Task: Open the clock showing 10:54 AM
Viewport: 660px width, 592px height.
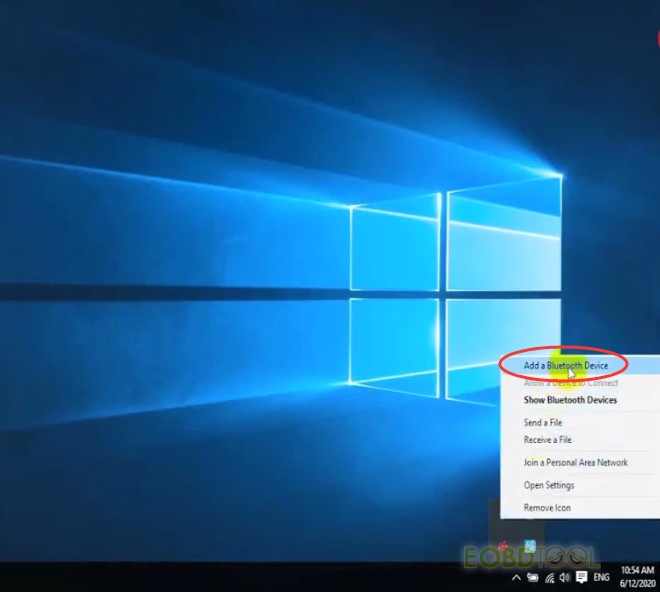Action: [x=635, y=577]
